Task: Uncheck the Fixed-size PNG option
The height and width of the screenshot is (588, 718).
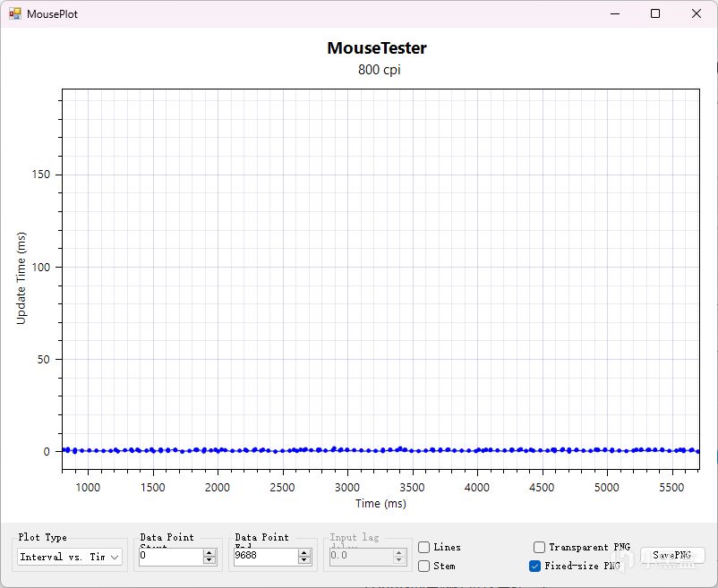Action: pyautogui.click(x=534, y=566)
